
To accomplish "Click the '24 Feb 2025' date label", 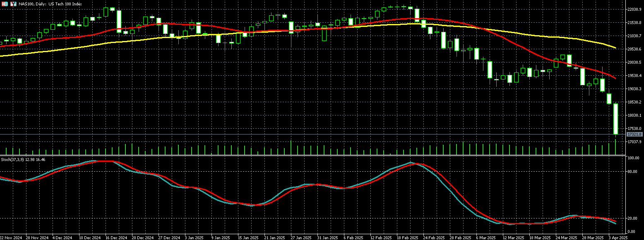I will click(434, 238).
